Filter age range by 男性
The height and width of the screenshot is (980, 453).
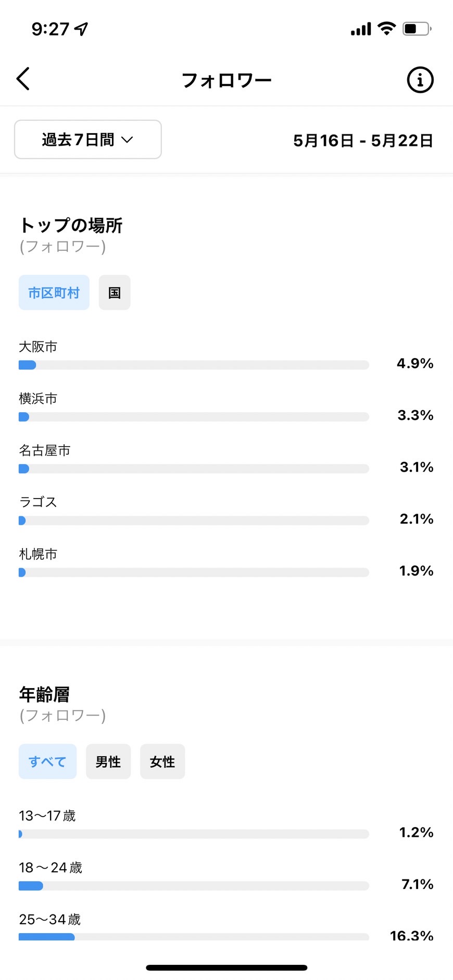pos(108,761)
